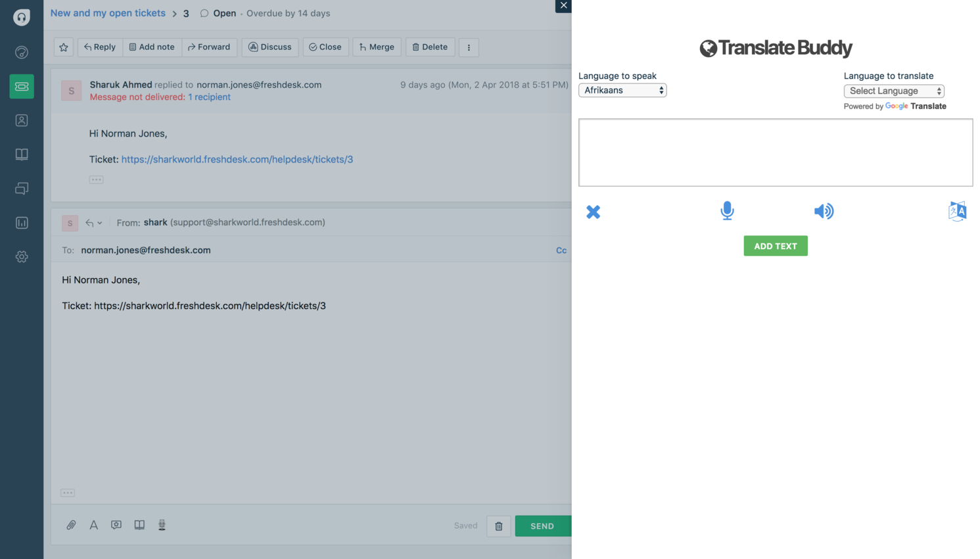Play audio with speaker icon
980x559 pixels.
824,211
